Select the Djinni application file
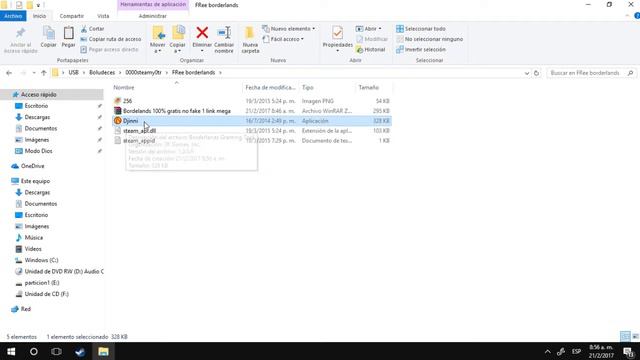640x360 pixels. point(251,121)
